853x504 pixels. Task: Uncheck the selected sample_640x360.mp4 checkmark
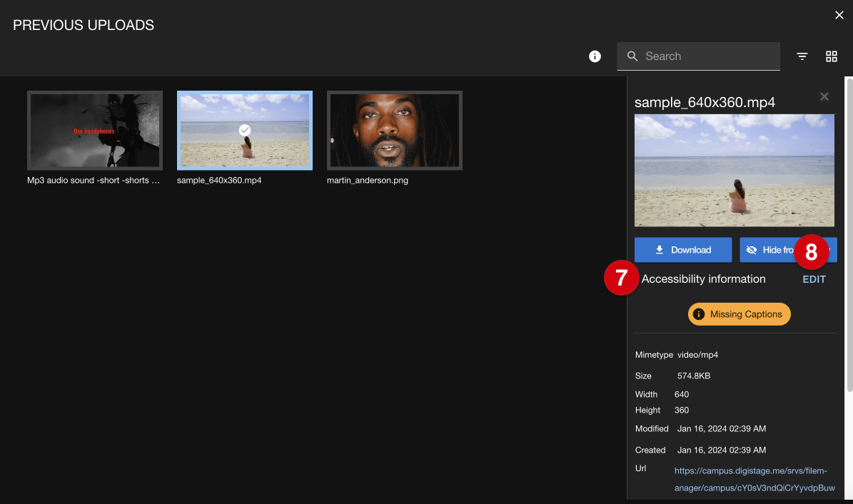coord(245,130)
